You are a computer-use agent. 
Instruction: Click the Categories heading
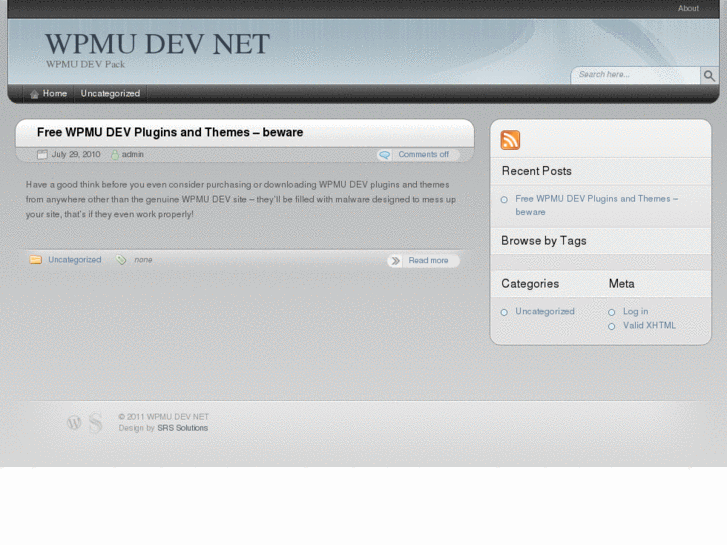pyautogui.click(x=530, y=284)
